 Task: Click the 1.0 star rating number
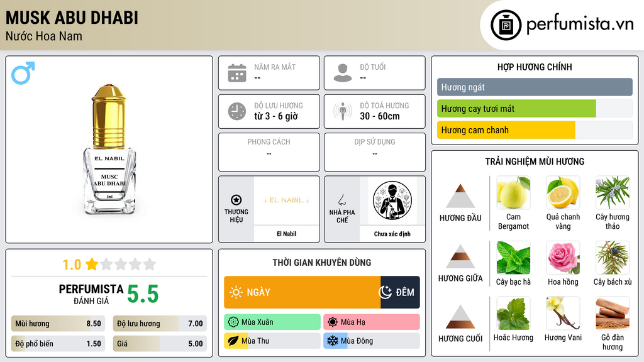(72, 265)
